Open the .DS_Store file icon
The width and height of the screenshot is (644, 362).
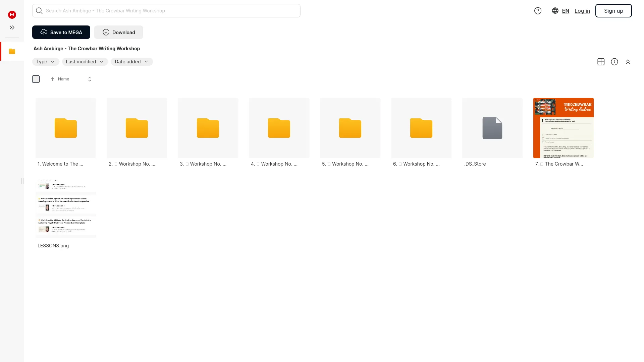(492, 128)
